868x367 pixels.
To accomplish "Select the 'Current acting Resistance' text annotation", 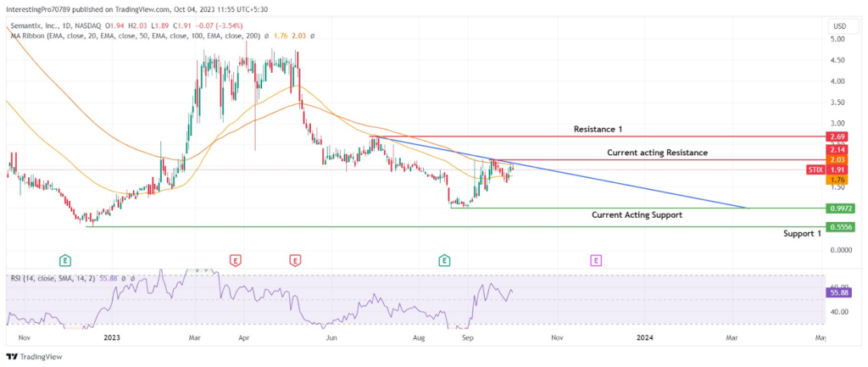I will coord(657,153).
